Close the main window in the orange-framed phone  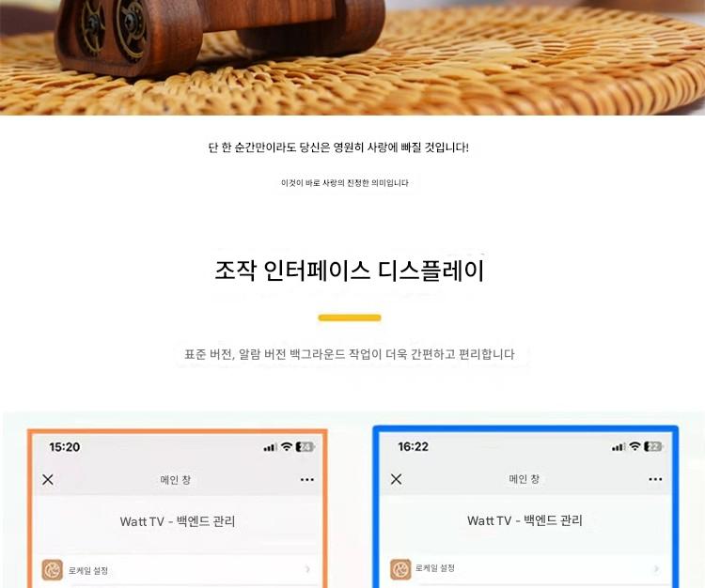48,480
